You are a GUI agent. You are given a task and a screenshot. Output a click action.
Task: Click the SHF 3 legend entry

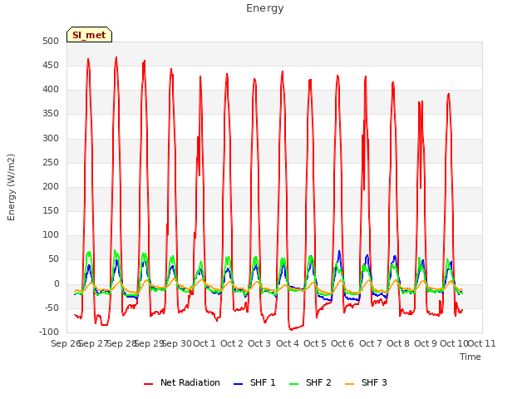366,382
